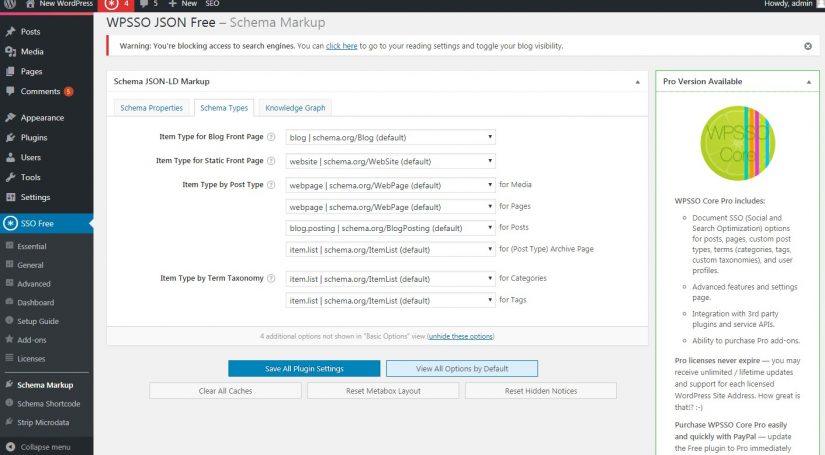825x455 pixels.
Task: Click the Tools wrench icon
Action: click(10, 177)
